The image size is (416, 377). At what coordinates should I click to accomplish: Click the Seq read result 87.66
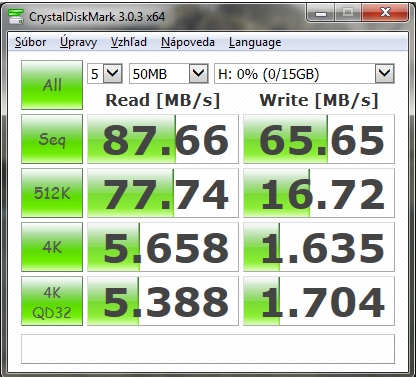163,139
